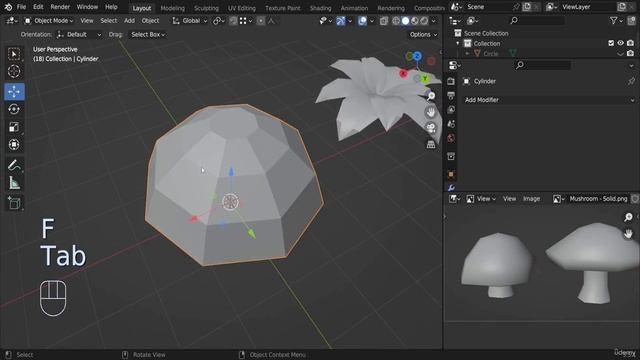This screenshot has height=360, width=640.
Task: Open the viewport Add menu
Action: click(x=129, y=21)
